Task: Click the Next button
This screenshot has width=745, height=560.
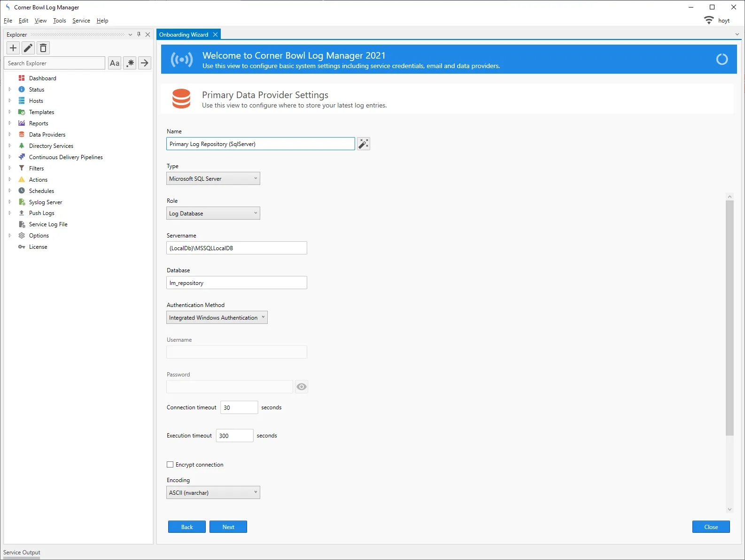Action: tap(228, 527)
